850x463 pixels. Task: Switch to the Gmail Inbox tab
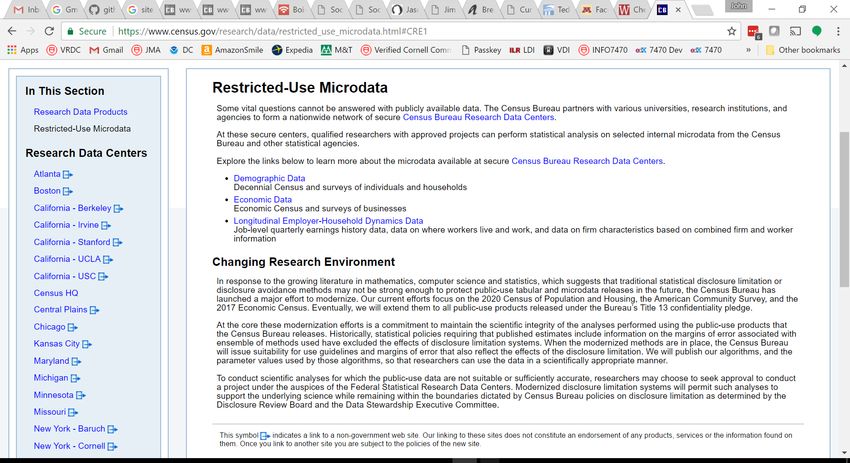(x=26, y=10)
